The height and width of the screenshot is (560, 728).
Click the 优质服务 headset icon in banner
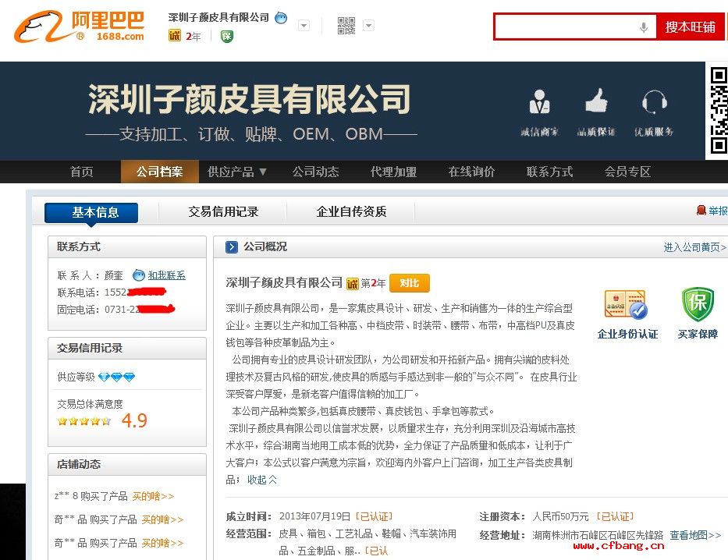654,101
